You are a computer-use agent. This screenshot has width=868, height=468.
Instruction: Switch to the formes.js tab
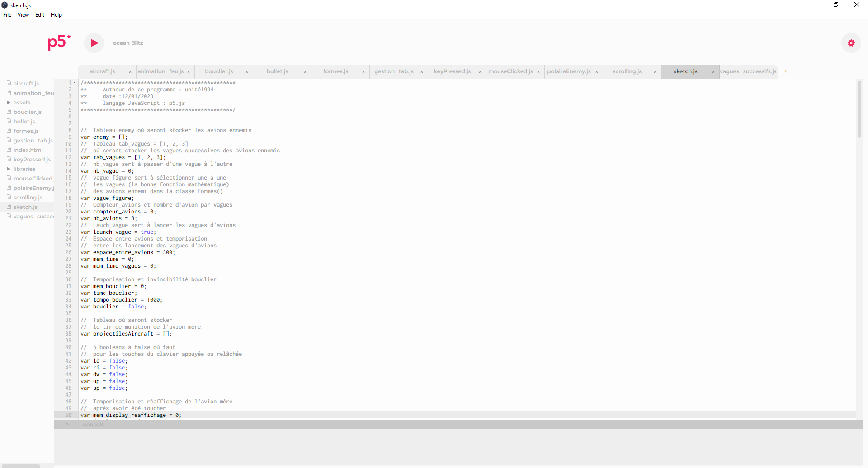pos(335,71)
